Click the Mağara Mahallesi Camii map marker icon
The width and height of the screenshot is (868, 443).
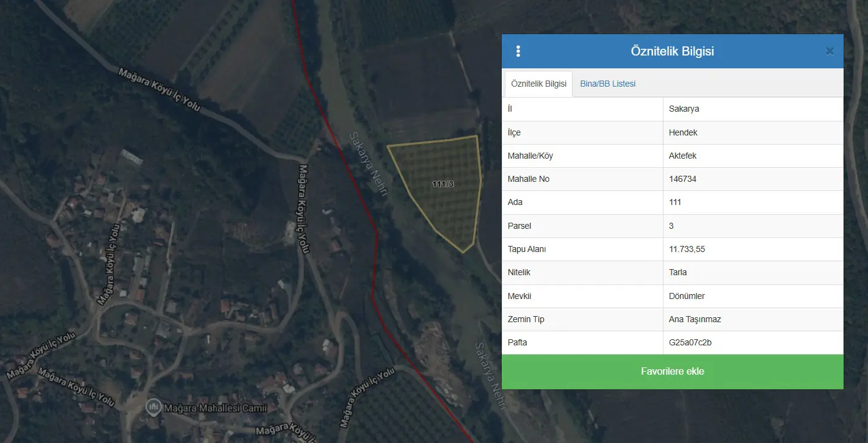click(153, 406)
